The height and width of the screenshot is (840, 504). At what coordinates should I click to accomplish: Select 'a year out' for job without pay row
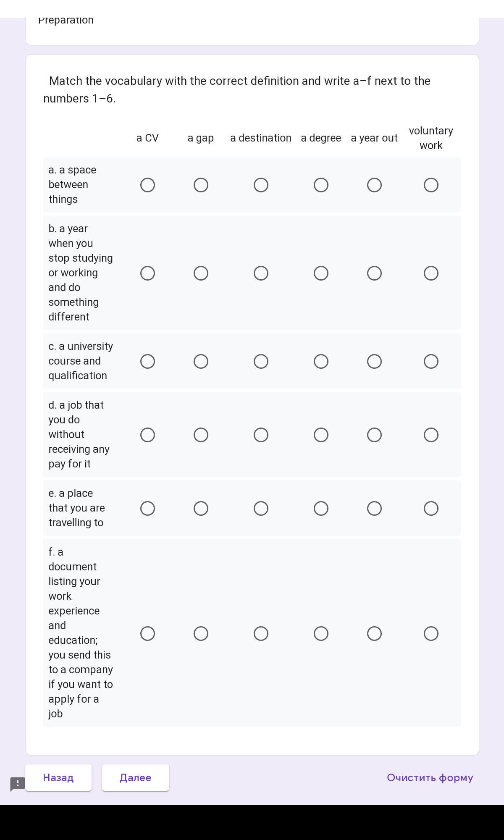(x=374, y=435)
